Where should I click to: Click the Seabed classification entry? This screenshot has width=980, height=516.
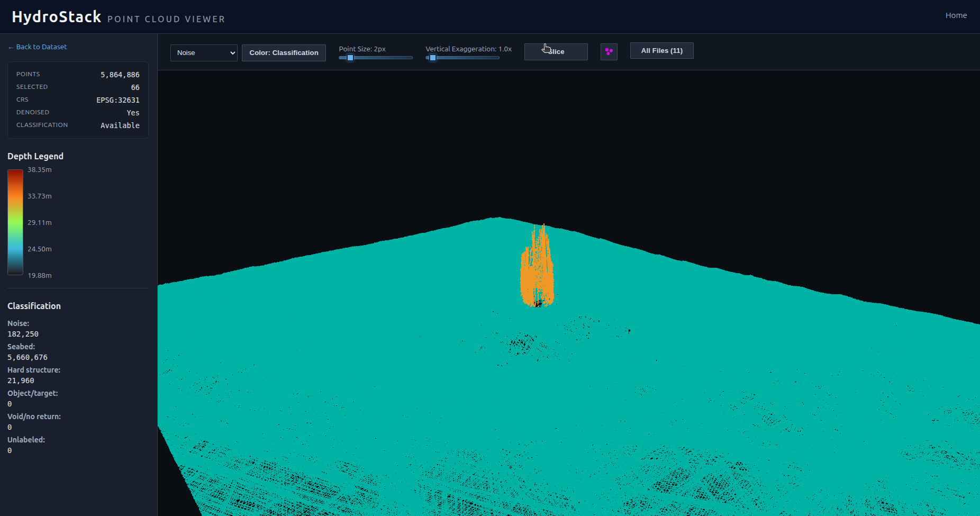click(21, 347)
